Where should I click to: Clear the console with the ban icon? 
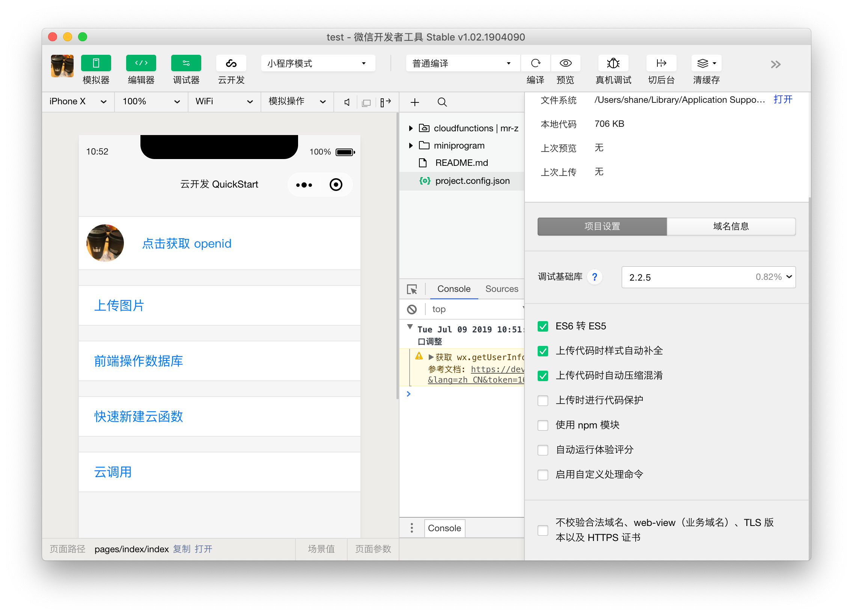(412, 310)
